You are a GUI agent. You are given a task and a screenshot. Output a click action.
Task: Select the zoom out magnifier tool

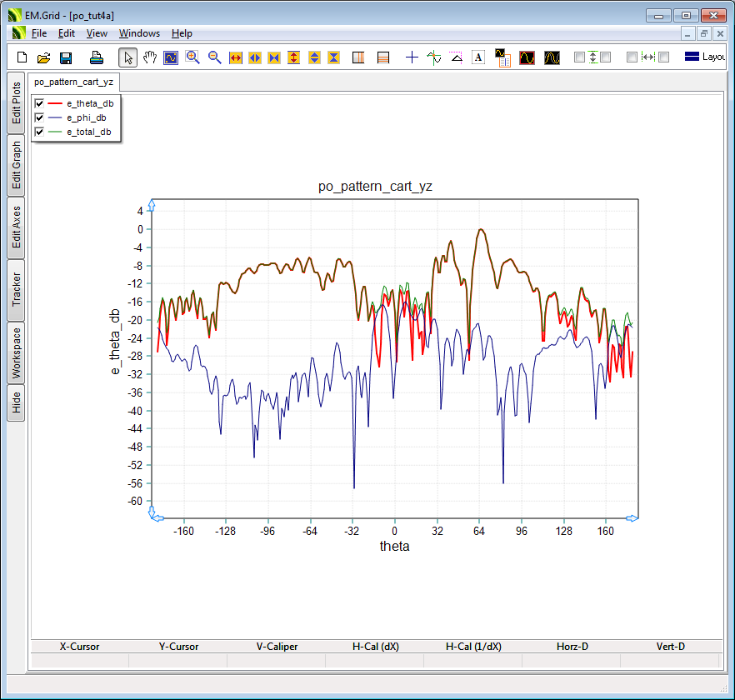pyautogui.click(x=214, y=57)
